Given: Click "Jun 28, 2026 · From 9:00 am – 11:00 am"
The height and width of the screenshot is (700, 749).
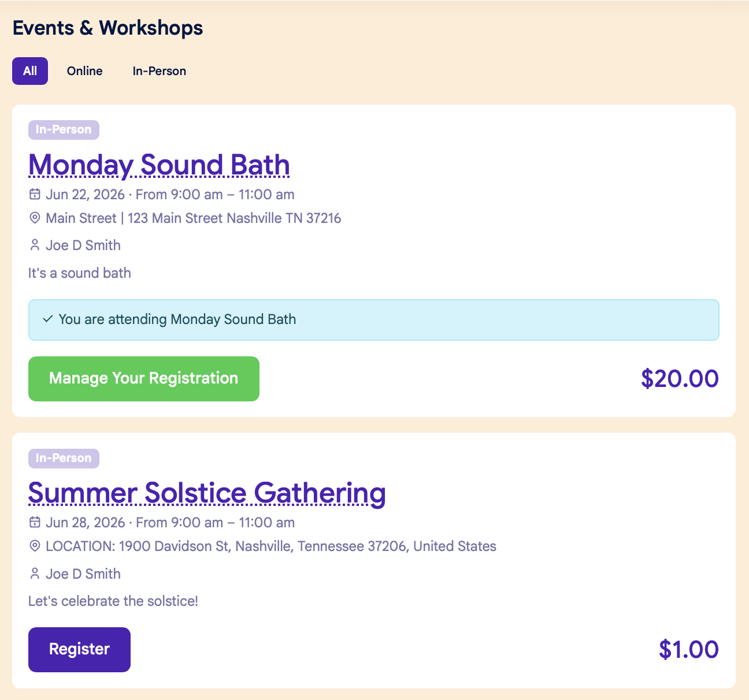Looking at the screenshot, I should click(170, 523).
